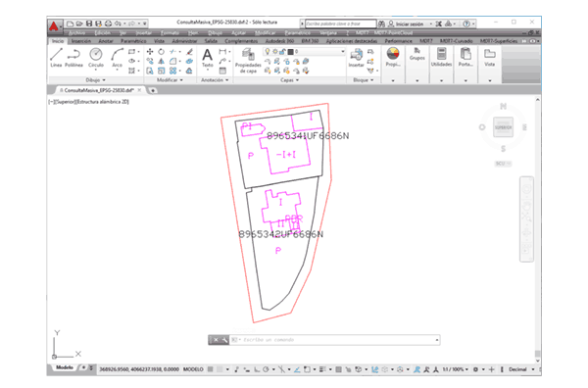588x388 pixels.
Task: Select the Línea drawing tool
Action: pos(56,58)
